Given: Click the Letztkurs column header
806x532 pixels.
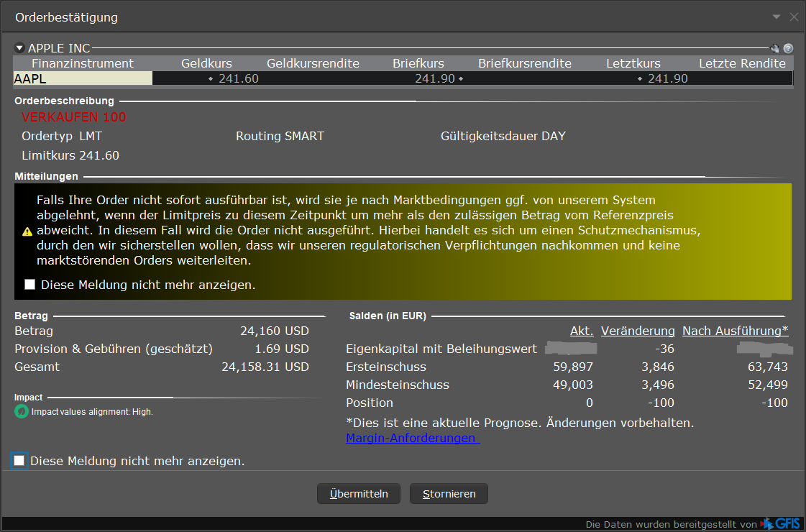Looking at the screenshot, I should 633,63.
